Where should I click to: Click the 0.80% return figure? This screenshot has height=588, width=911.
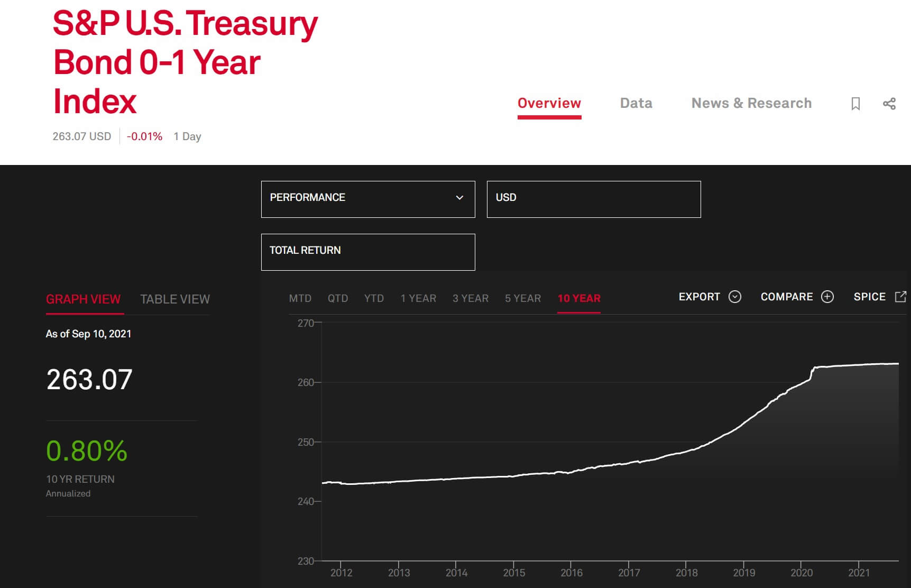(87, 451)
